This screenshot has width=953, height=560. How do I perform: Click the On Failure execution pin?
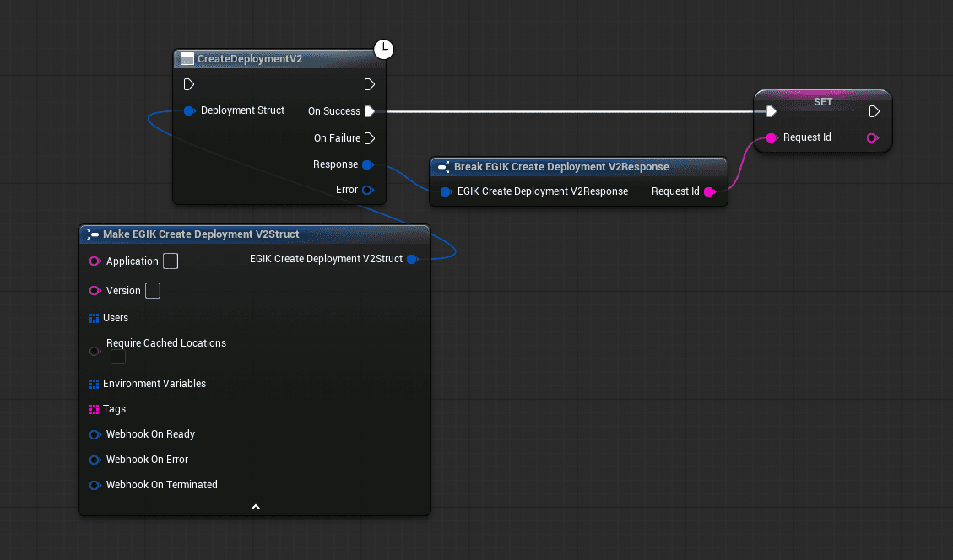[x=369, y=137]
